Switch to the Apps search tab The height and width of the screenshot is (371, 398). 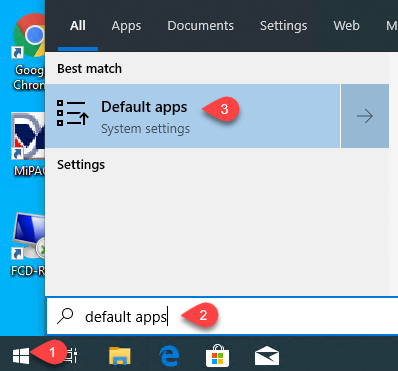point(126,26)
